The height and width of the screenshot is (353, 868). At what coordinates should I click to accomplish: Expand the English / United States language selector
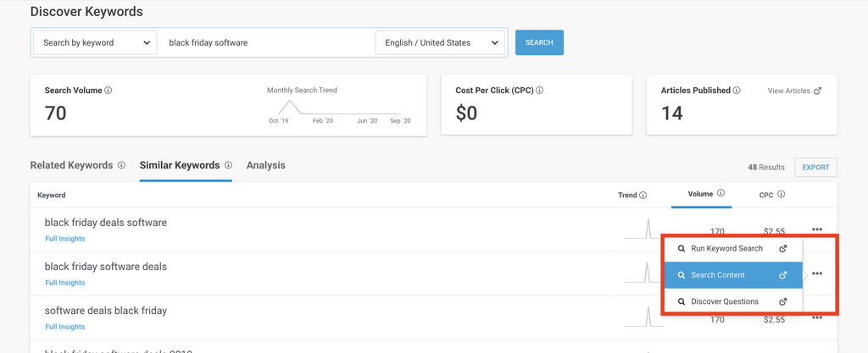pos(440,42)
